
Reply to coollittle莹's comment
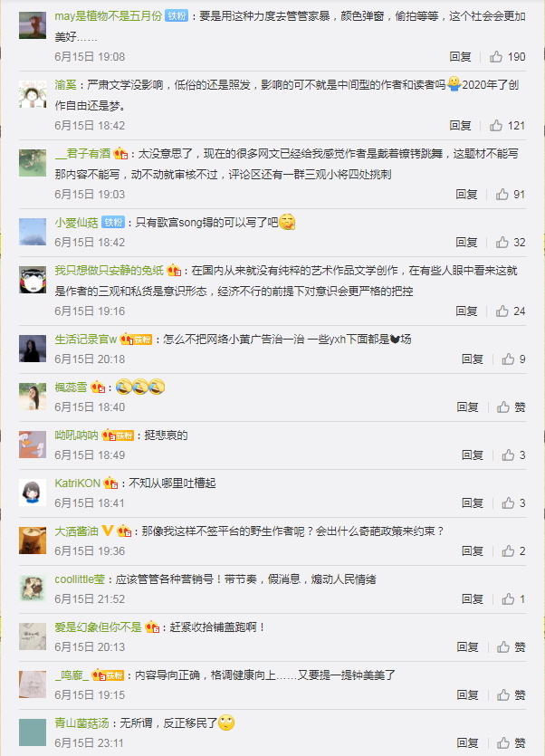coord(473,598)
